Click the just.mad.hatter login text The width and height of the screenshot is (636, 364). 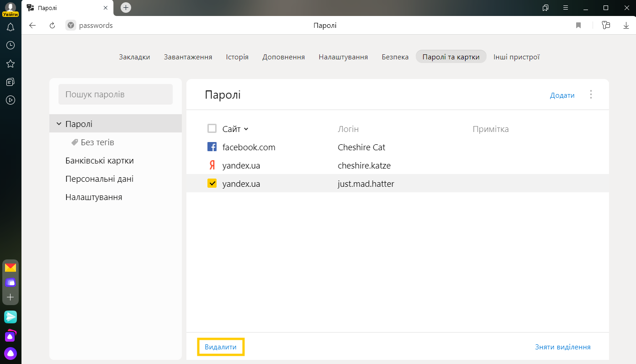click(366, 184)
